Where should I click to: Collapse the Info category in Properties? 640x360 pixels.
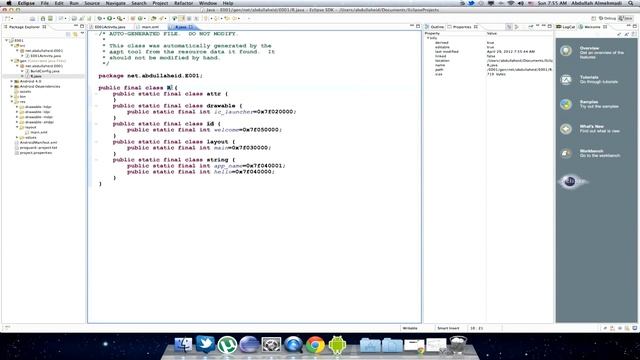tap(428, 38)
